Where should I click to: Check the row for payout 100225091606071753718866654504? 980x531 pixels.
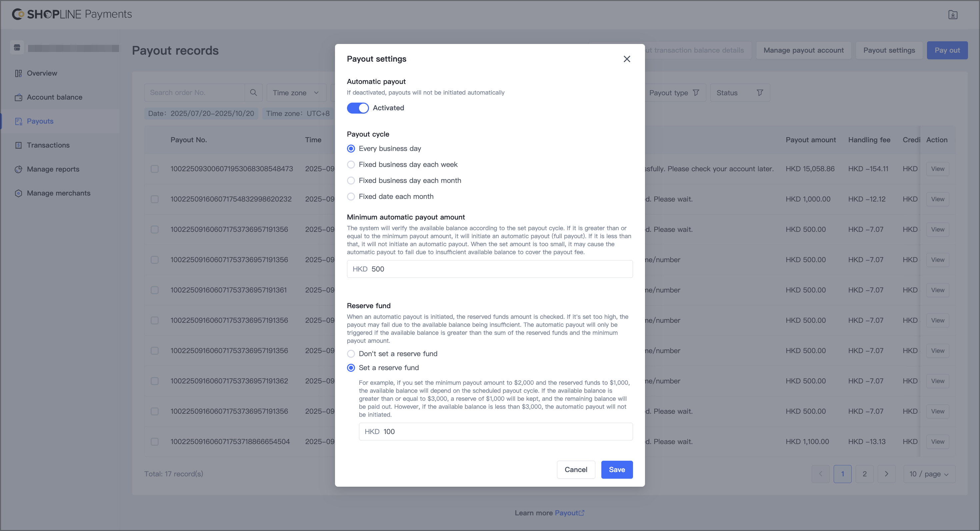point(154,442)
